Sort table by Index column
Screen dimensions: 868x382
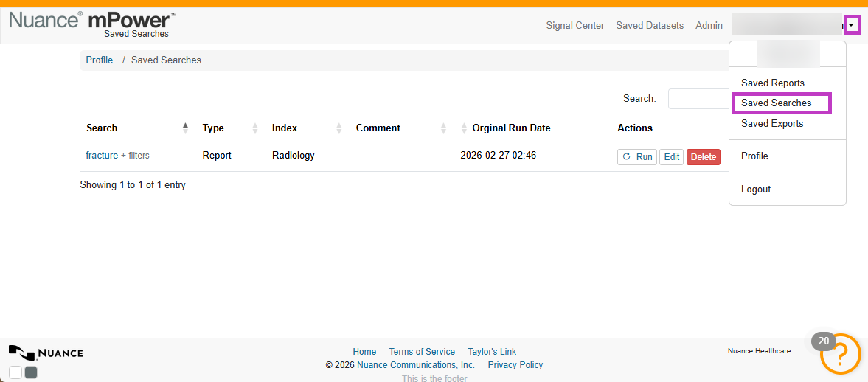point(307,128)
